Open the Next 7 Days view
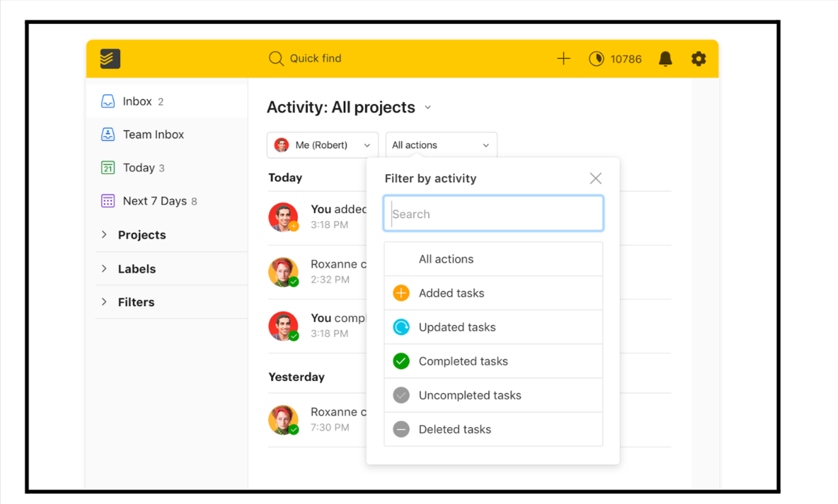The height and width of the screenshot is (504, 838). [x=154, y=201]
